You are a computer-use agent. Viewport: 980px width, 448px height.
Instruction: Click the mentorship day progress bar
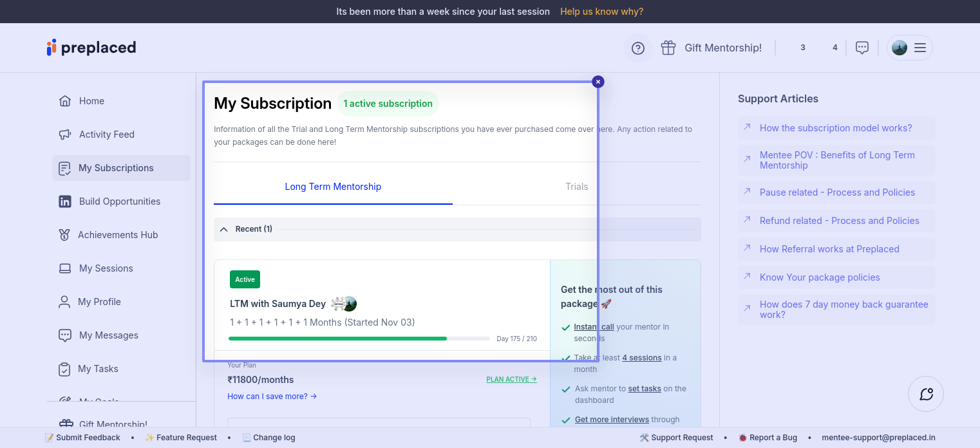pos(359,339)
